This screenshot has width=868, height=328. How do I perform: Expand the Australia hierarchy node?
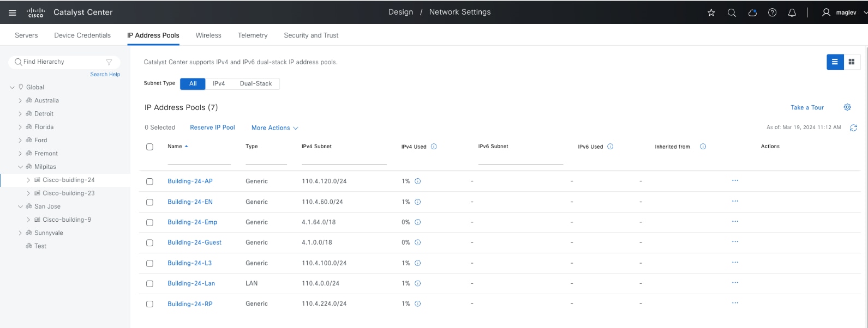20,101
